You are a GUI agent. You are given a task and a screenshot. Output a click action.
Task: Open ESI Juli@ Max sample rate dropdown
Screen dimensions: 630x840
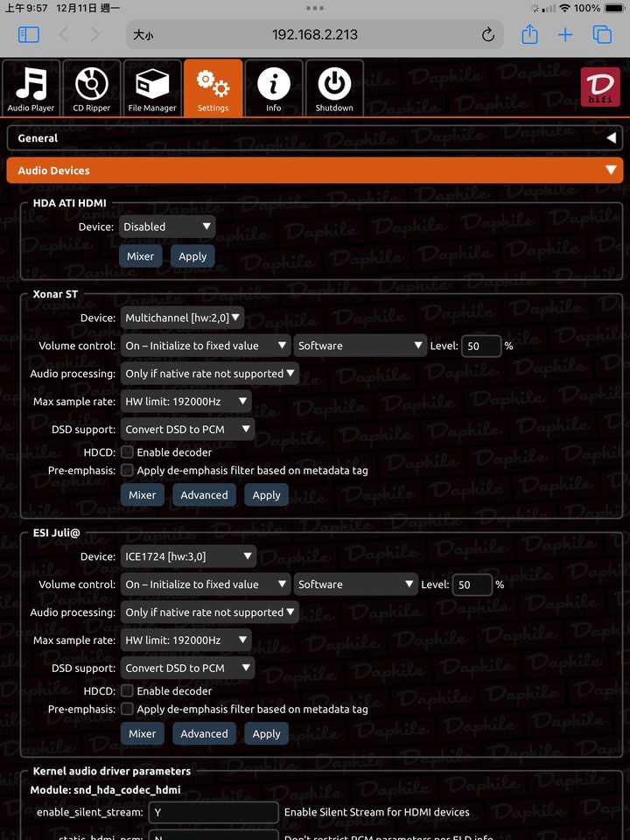coord(185,640)
